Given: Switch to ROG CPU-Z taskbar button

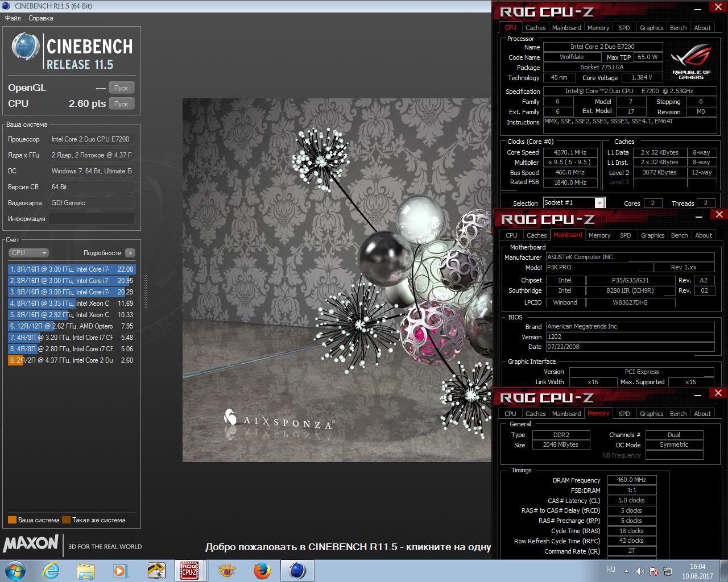Looking at the screenshot, I should pos(189,571).
